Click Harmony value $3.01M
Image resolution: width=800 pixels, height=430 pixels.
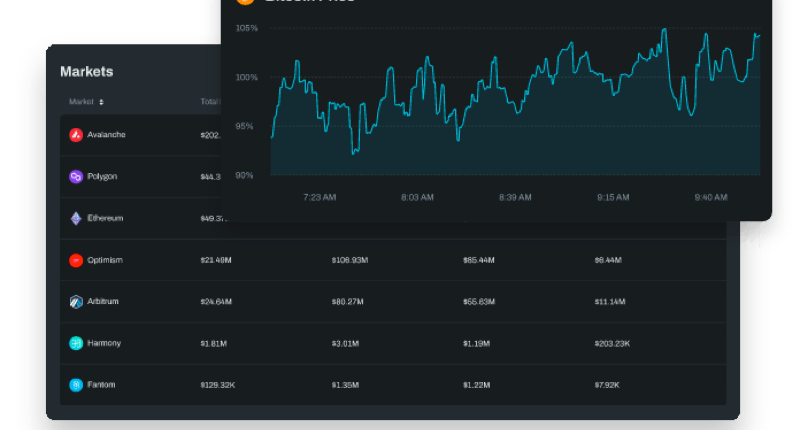coord(345,344)
